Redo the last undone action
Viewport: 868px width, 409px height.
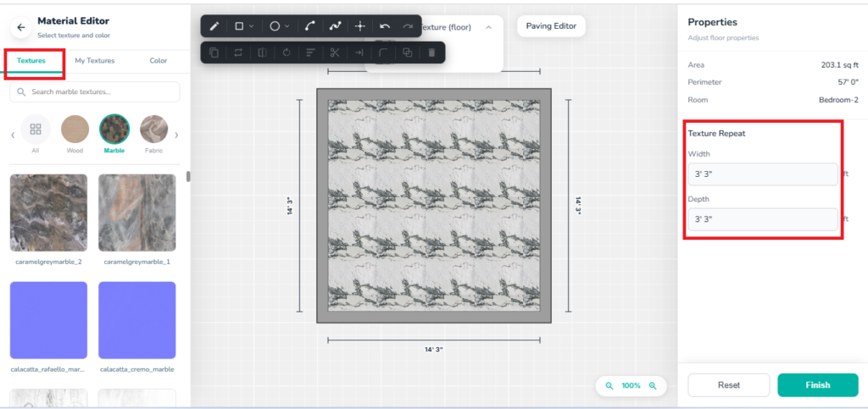[408, 26]
